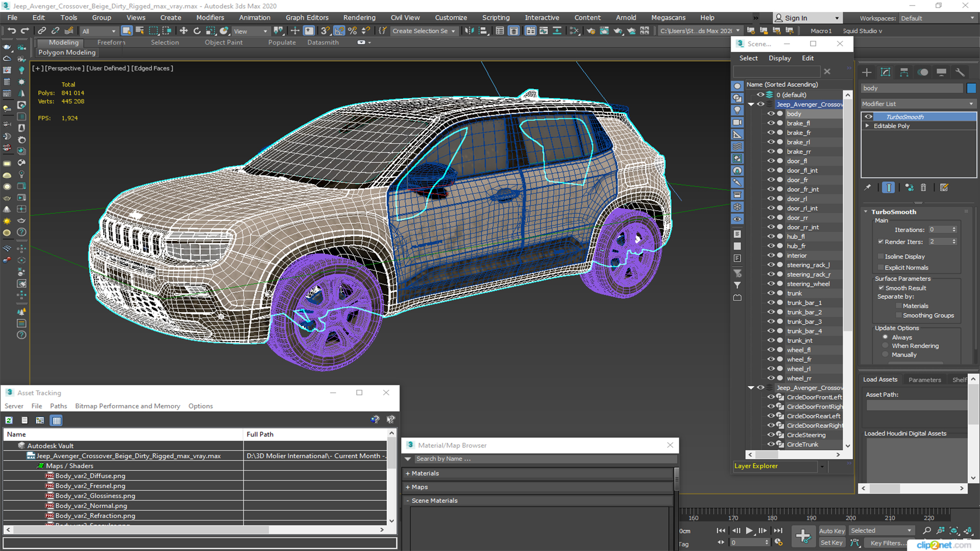Open the Workspaces Default dropdown
980x551 pixels.
pos(937,18)
